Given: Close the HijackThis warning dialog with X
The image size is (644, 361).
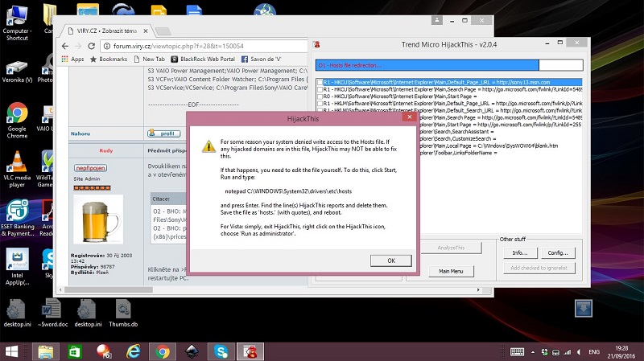Looking at the screenshot, I should (409, 117).
